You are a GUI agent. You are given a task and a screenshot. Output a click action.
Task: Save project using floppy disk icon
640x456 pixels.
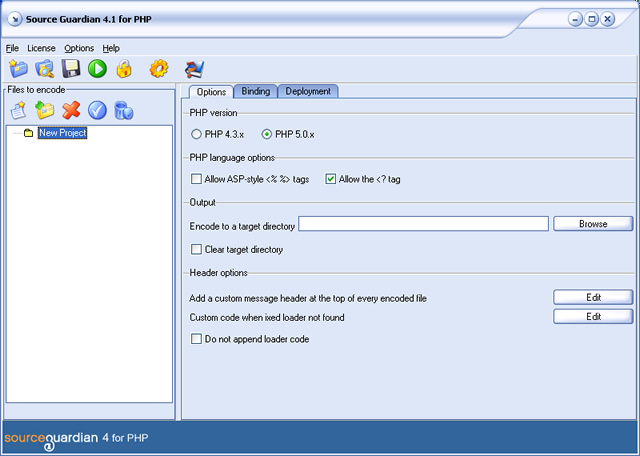click(71, 69)
